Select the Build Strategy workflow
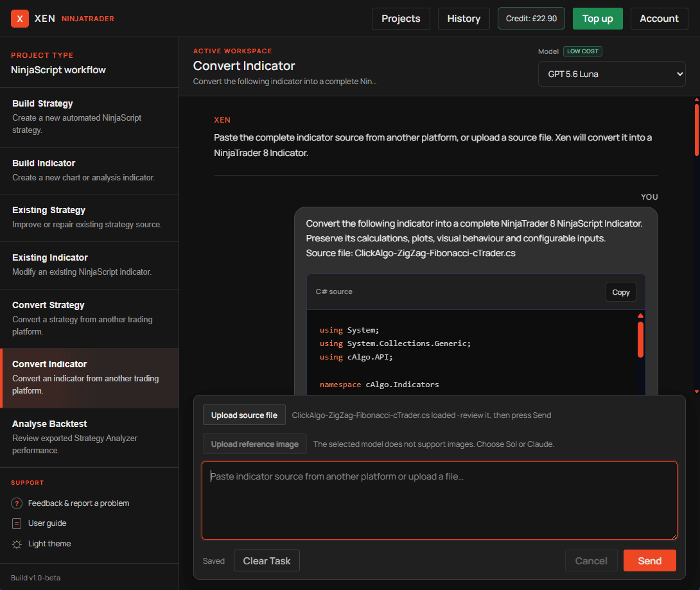 pos(89,117)
